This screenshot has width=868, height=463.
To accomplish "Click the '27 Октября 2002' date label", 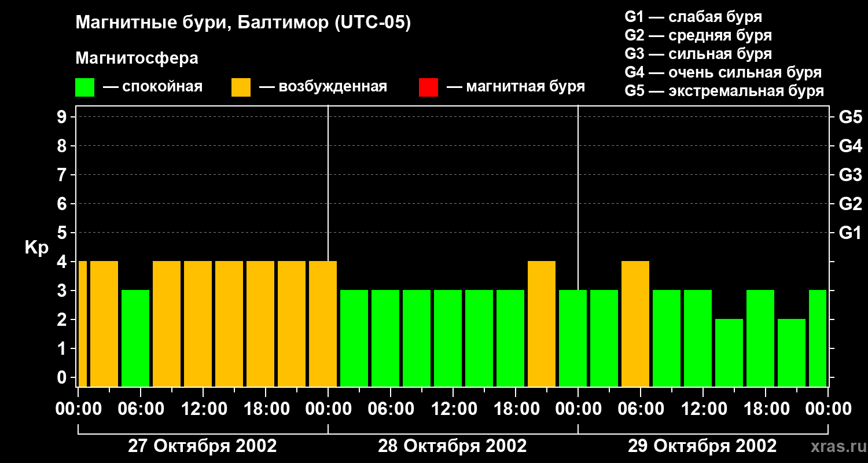I will click(202, 446).
